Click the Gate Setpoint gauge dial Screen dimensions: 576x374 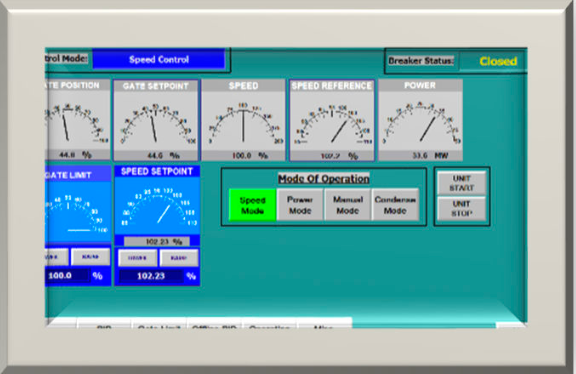coord(156,121)
